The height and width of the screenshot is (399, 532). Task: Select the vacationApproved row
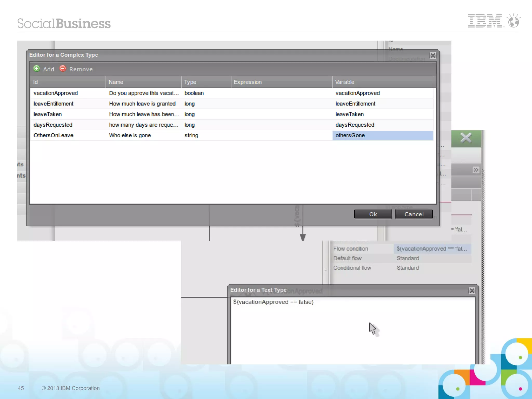[x=56, y=93]
